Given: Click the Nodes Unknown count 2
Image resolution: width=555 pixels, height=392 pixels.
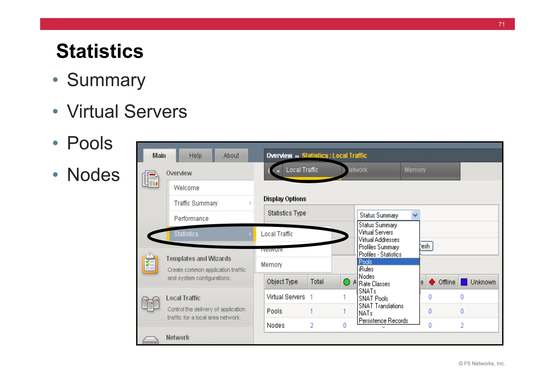Looking at the screenshot, I should 462,325.
